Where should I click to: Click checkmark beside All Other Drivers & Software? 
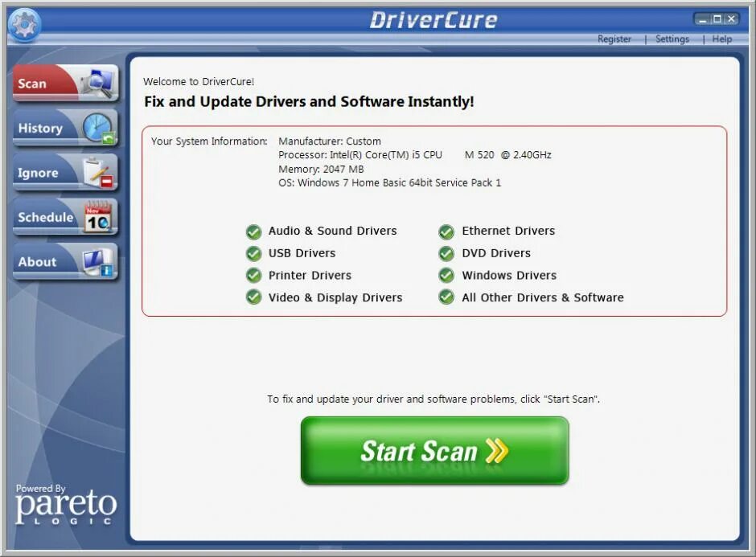446,297
